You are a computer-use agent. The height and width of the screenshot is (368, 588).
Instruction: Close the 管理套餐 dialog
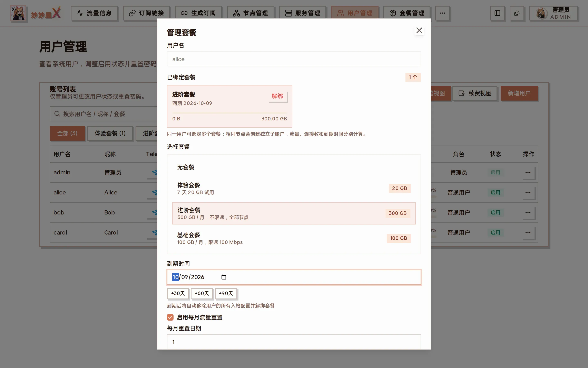pyautogui.click(x=419, y=30)
